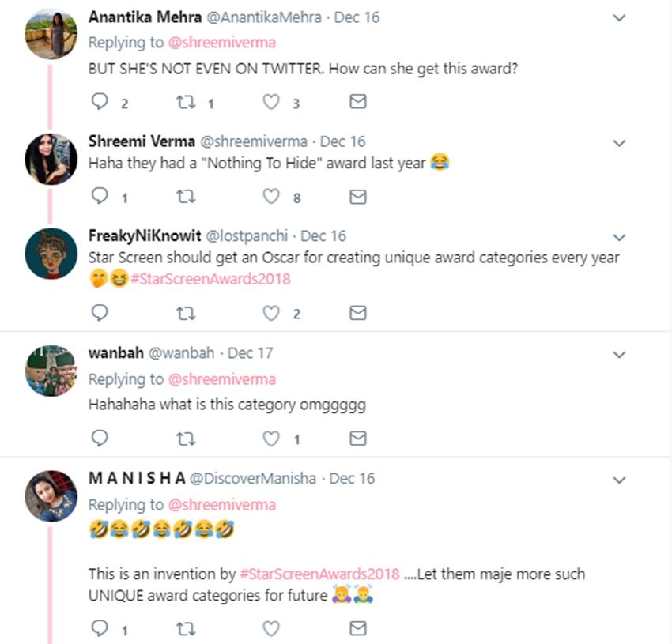Click Shreemi Verma's profile avatar
This screenshot has width=672, height=644.
tap(51, 159)
